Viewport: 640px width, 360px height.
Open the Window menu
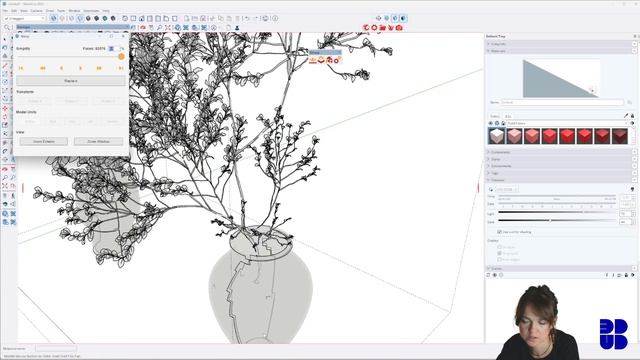coord(74,11)
